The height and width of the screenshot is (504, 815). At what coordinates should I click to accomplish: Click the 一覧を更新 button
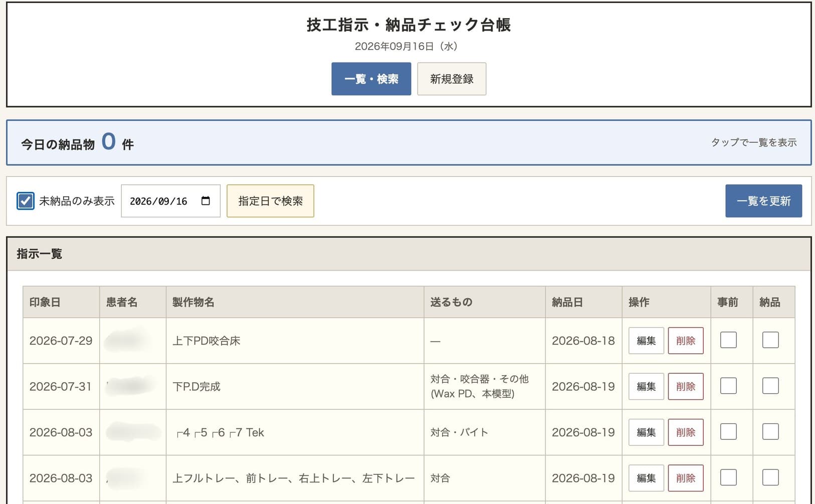[763, 201]
